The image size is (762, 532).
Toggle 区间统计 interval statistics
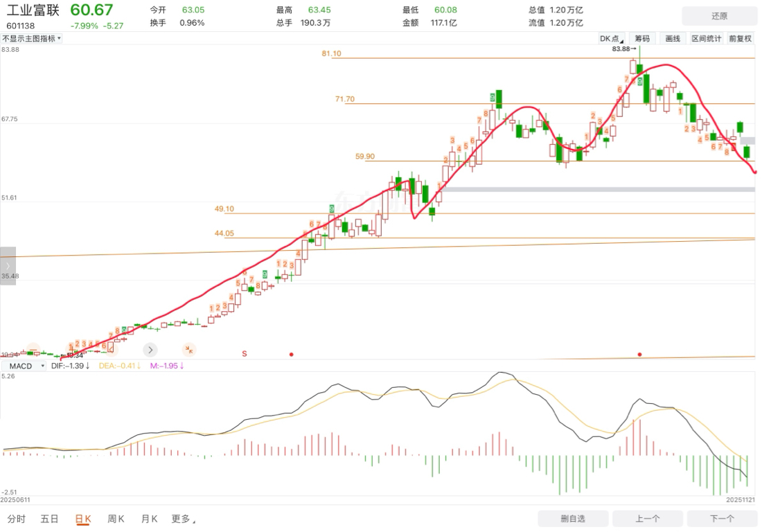[706, 38]
